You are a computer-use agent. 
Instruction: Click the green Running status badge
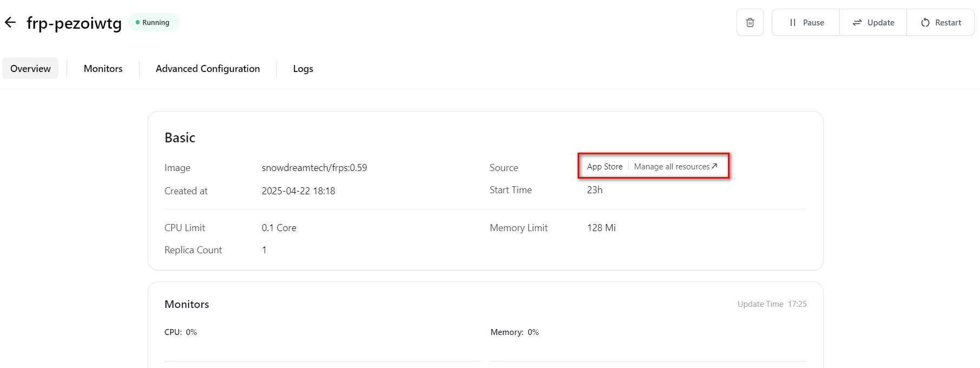click(154, 23)
